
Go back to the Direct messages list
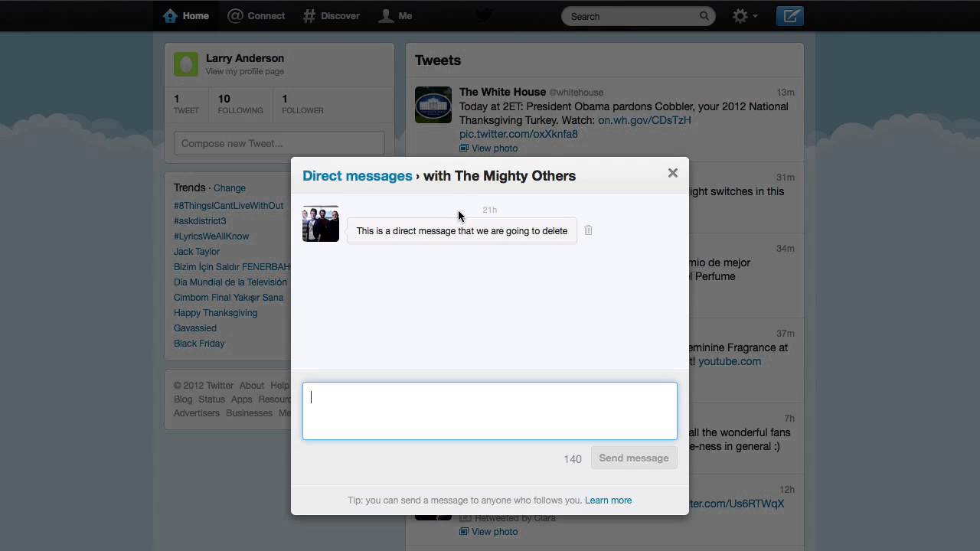tap(357, 176)
